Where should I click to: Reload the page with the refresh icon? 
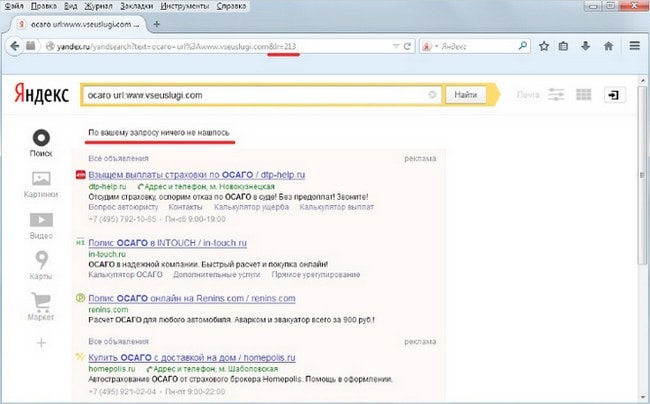(x=407, y=46)
